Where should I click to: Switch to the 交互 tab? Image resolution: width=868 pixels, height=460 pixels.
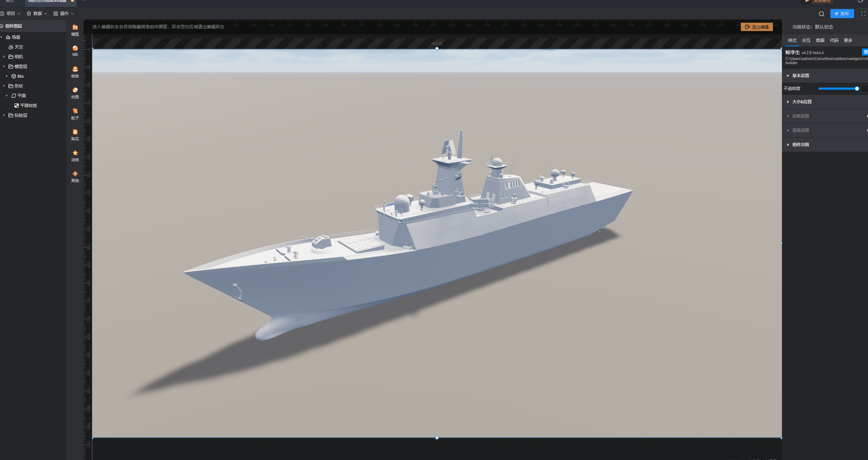pos(806,40)
